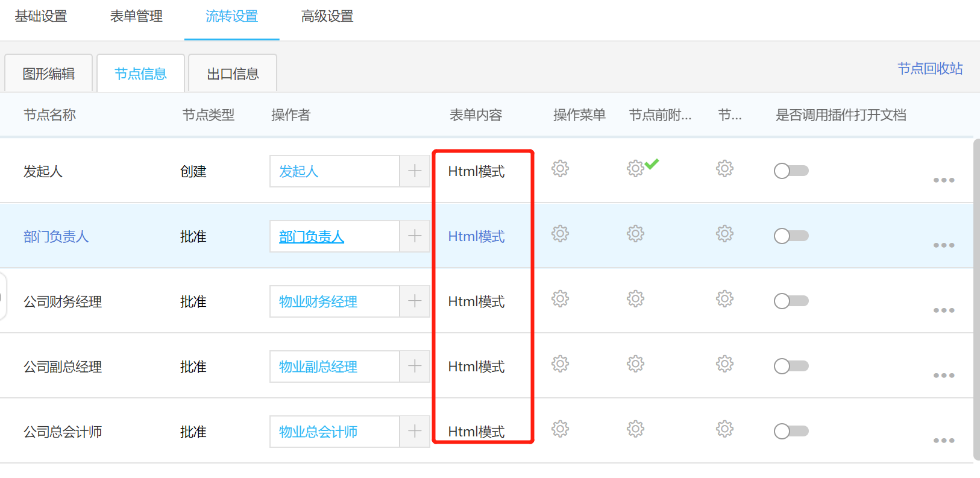Screen dimensions: 980x478
Task: Click 物业财务经理 operator link
Action: [x=318, y=302]
